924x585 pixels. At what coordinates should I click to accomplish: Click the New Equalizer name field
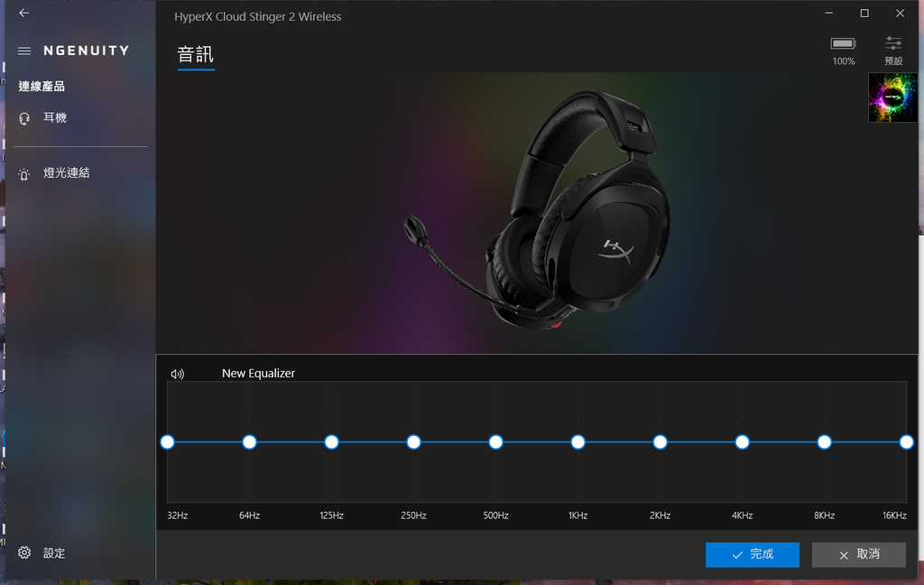[258, 373]
